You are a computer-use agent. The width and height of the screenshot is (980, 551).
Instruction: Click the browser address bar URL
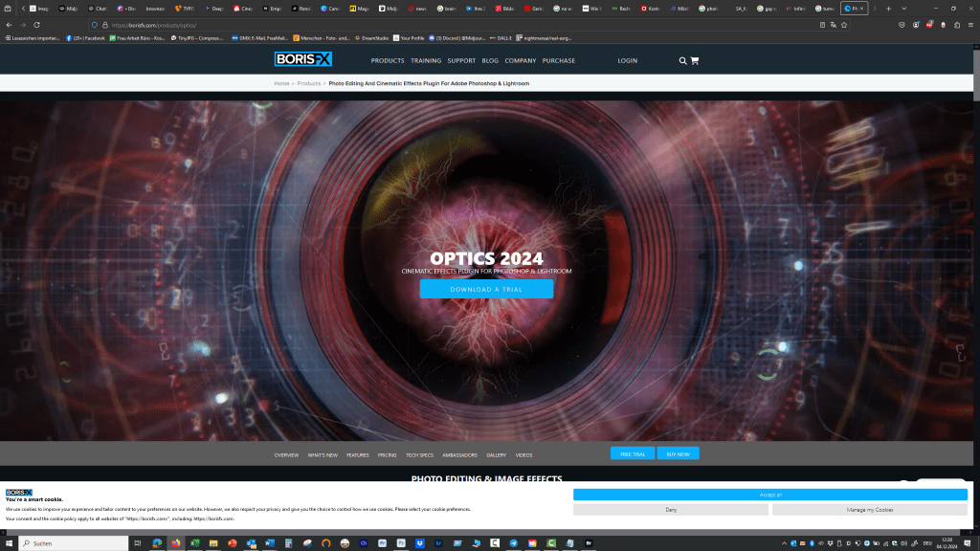(x=153, y=25)
